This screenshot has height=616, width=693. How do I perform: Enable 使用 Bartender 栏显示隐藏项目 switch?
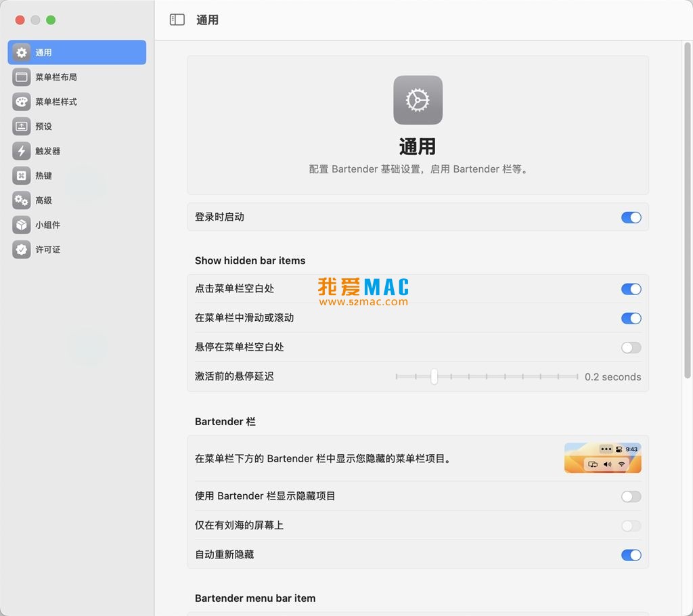631,497
